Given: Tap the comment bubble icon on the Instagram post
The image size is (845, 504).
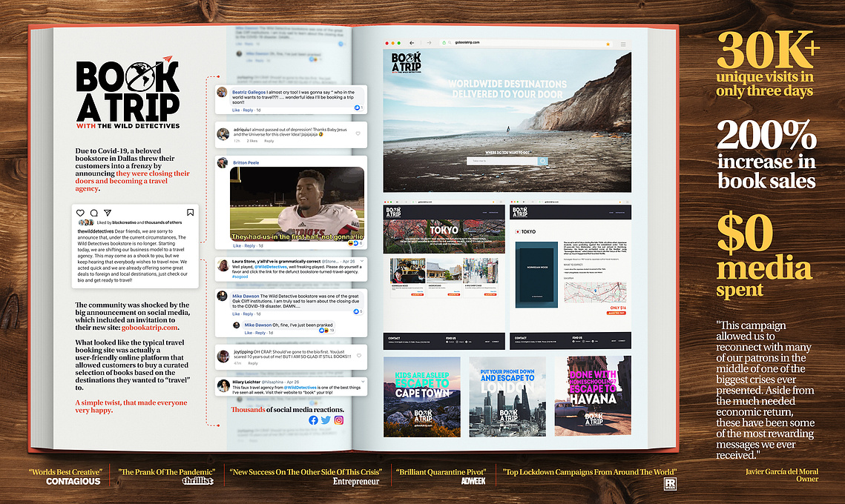Looking at the screenshot, I should click(93, 213).
